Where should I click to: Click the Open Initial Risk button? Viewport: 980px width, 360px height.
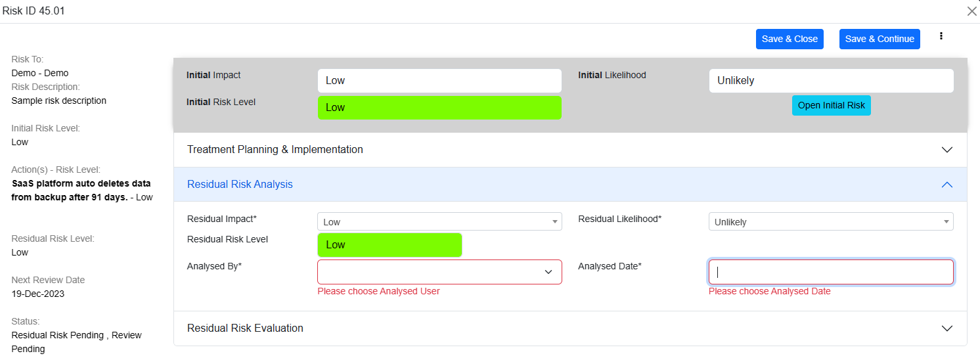(x=831, y=106)
